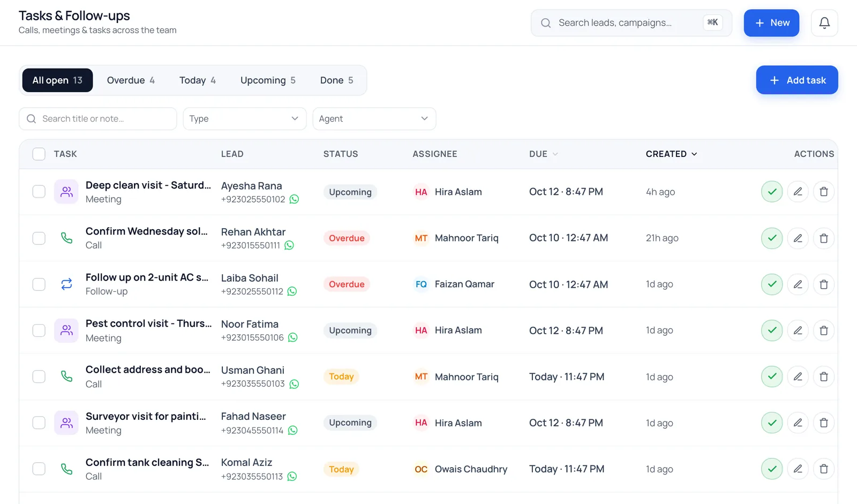Edit Fahad Naseer's meeting task
Screen dimensions: 857x504
798,423
